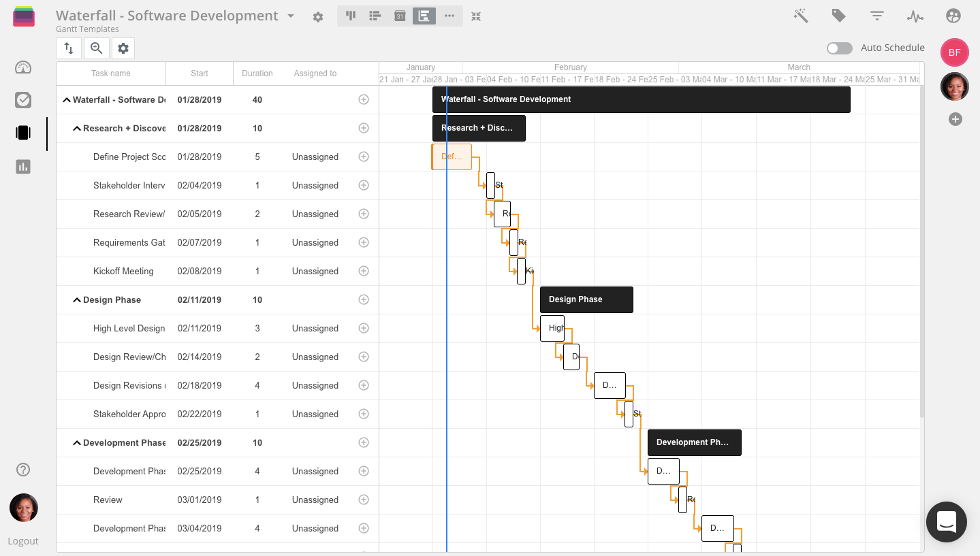Screen dimensions: 980x556
Task: Collapse the Design Phase group
Action: coord(77,300)
